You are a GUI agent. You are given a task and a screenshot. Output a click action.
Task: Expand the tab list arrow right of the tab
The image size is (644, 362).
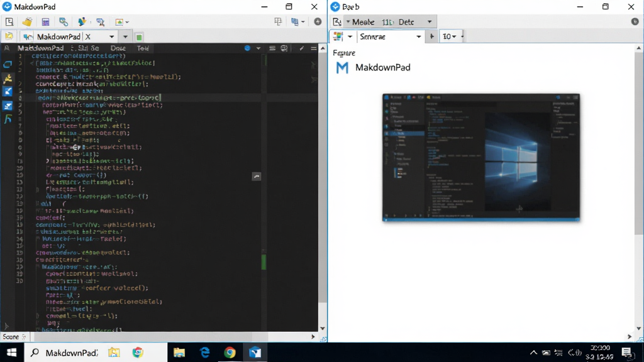125,37
